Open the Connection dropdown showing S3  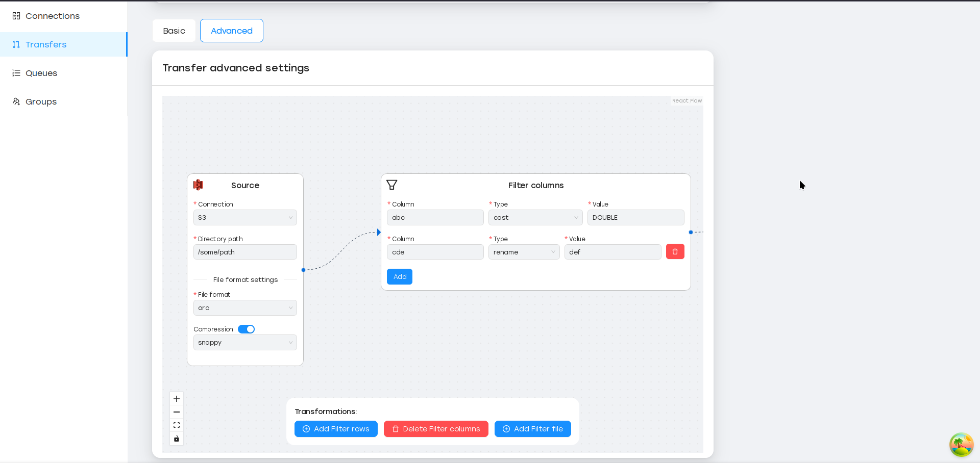click(245, 218)
